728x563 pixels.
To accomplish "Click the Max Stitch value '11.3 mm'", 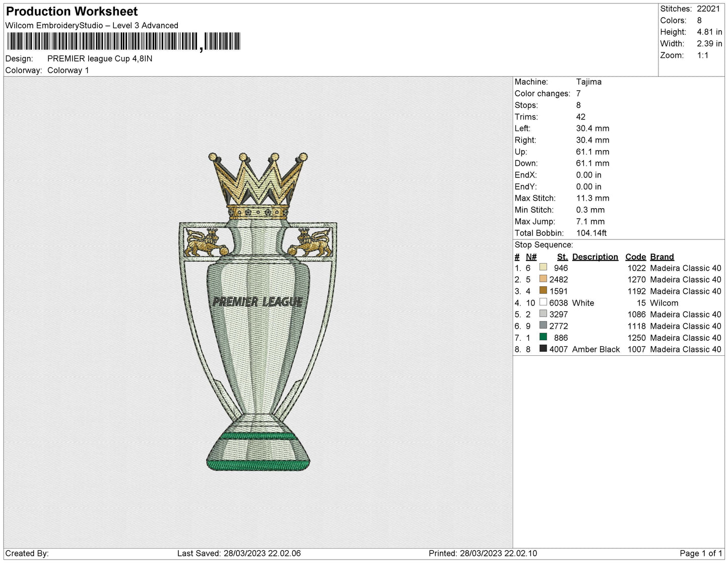I will tap(593, 198).
